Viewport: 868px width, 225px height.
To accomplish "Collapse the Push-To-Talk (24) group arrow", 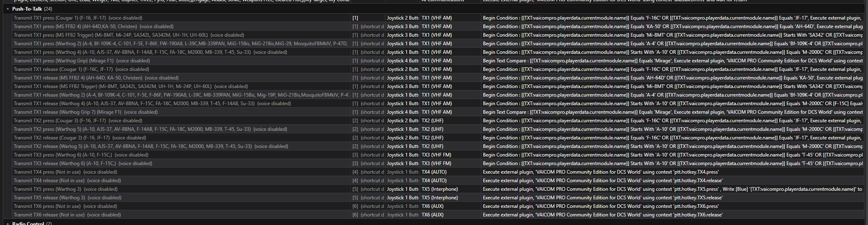I will coord(8,9).
